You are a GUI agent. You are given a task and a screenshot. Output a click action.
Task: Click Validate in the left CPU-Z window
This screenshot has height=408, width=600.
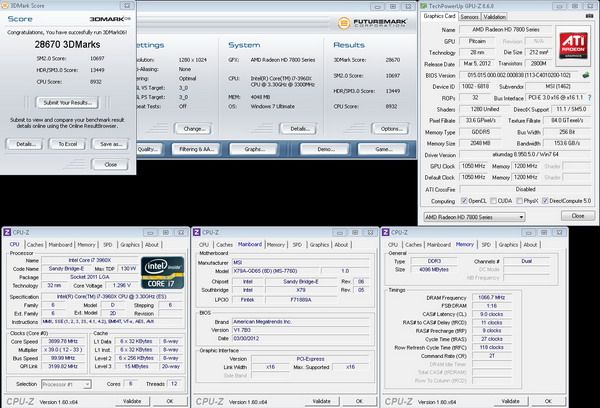coord(132,401)
